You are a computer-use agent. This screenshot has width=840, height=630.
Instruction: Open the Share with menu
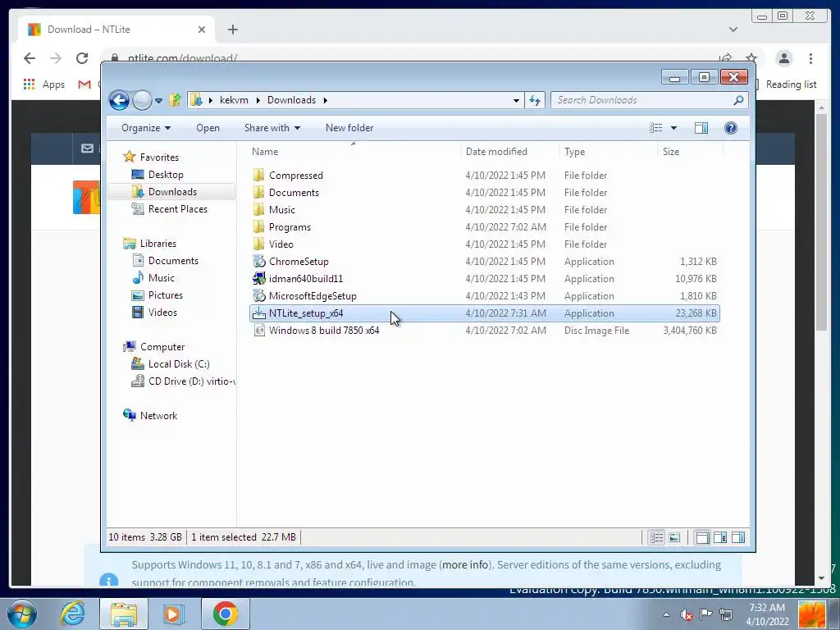272,128
